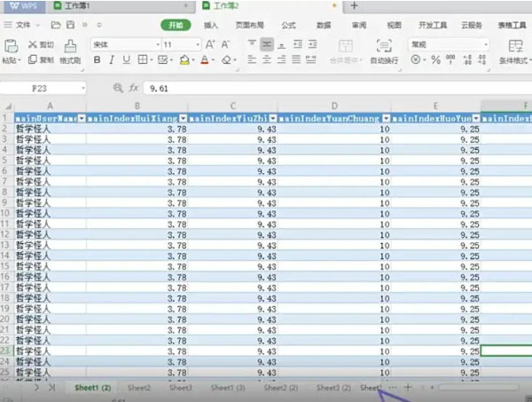This screenshot has height=402, width=532.
Task: Toggle italic formatting
Action: pos(112,60)
